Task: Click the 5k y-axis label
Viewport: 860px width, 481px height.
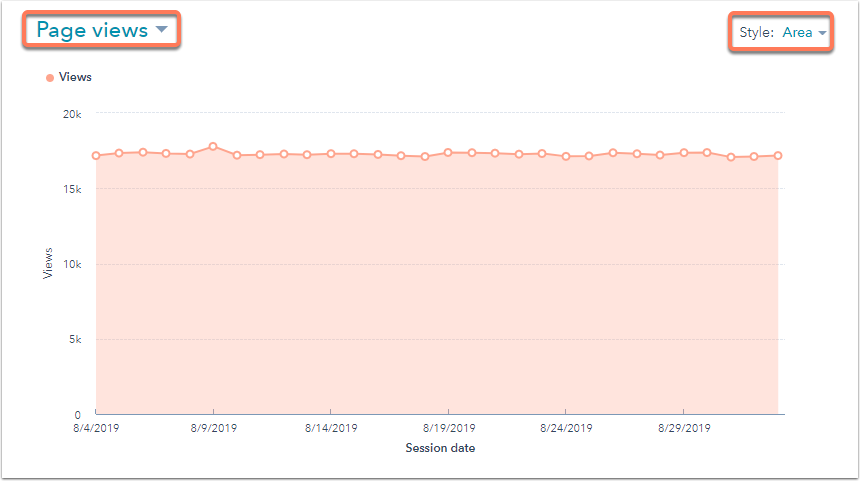Action: pyautogui.click(x=74, y=339)
